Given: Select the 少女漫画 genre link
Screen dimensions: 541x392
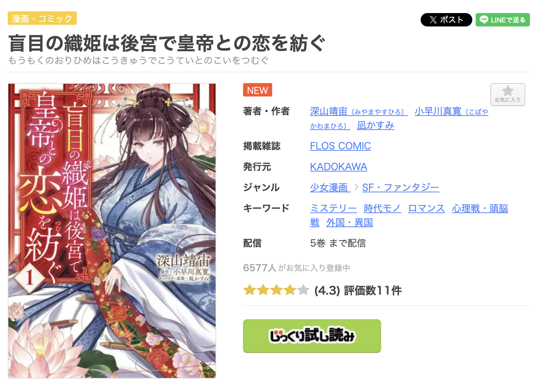Looking at the screenshot, I should click(x=330, y=188).
